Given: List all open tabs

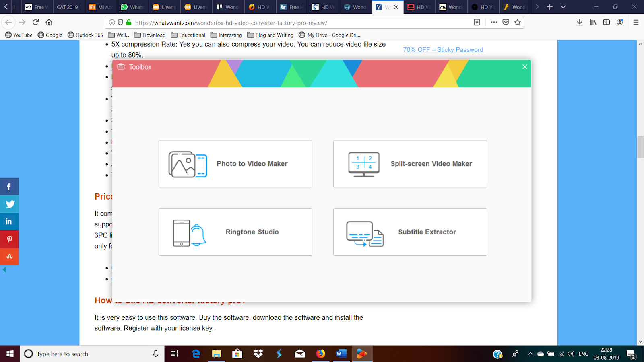Looking at the screenshot, I should click(x=563, y=7).
